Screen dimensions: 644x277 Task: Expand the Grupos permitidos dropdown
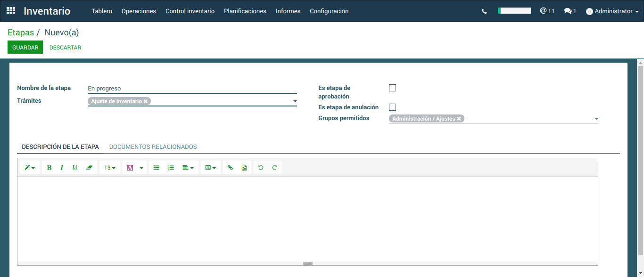(x=596, y=119)
